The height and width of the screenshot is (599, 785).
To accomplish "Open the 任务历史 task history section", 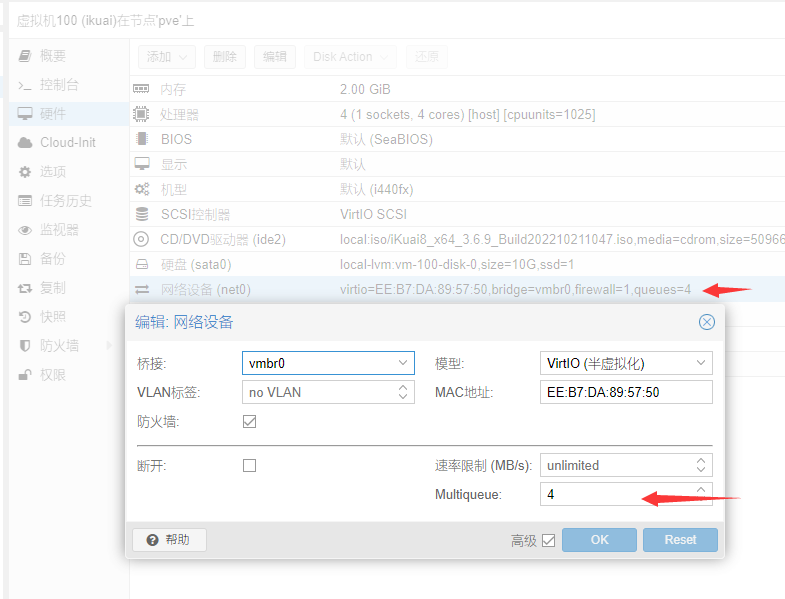I will point(66,201).
